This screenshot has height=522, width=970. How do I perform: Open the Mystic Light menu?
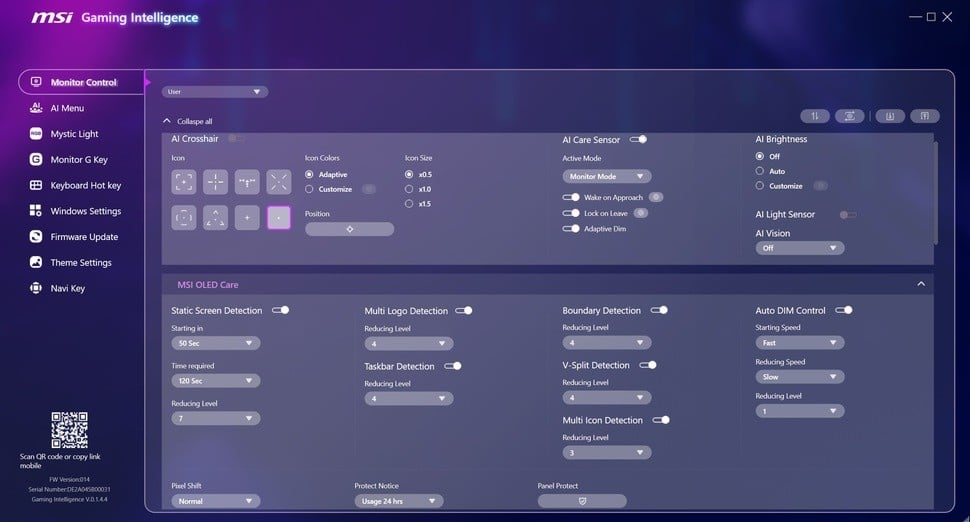74,134
